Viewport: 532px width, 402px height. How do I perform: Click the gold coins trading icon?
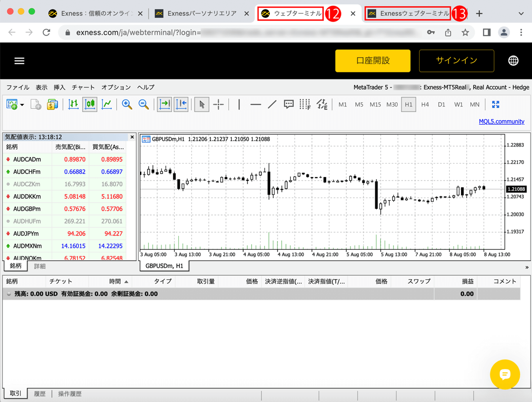coord(52,104)
